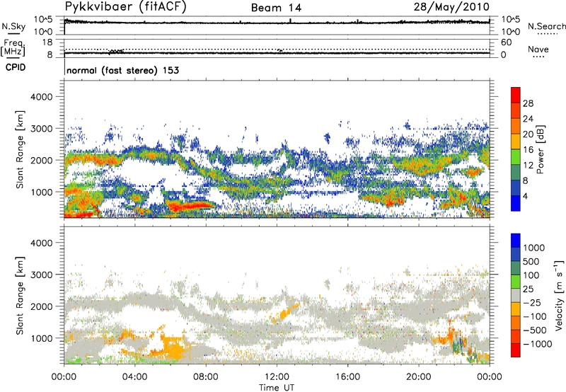
Task: Click the '60' Nave axis tick
Action: [507, 42]
